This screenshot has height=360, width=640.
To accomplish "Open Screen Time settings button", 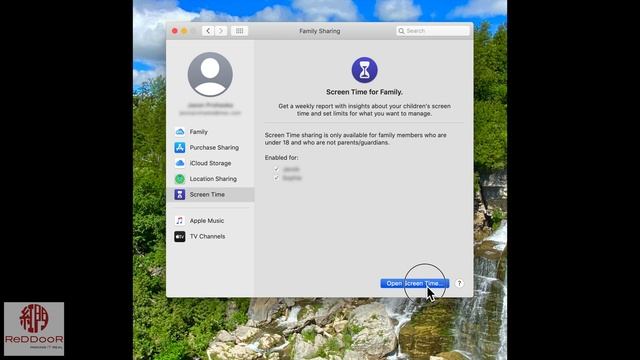I will tap(415, 283).
